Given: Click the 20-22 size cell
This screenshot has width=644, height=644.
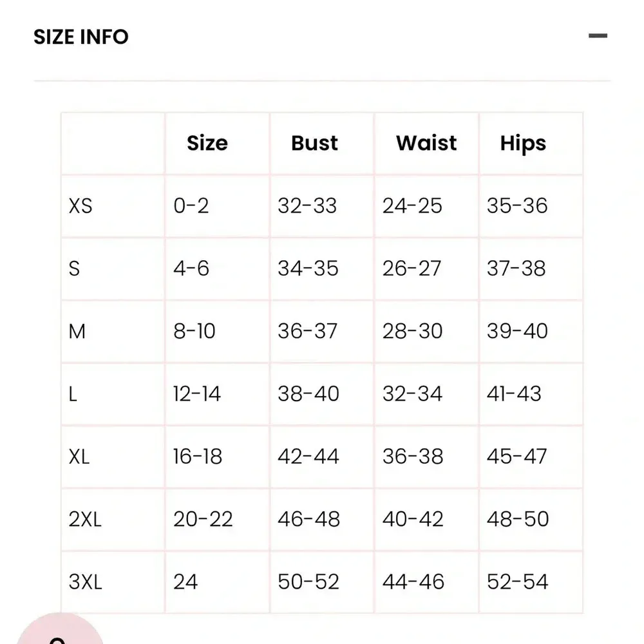Looking at the screenshot, I should point(203,520).
